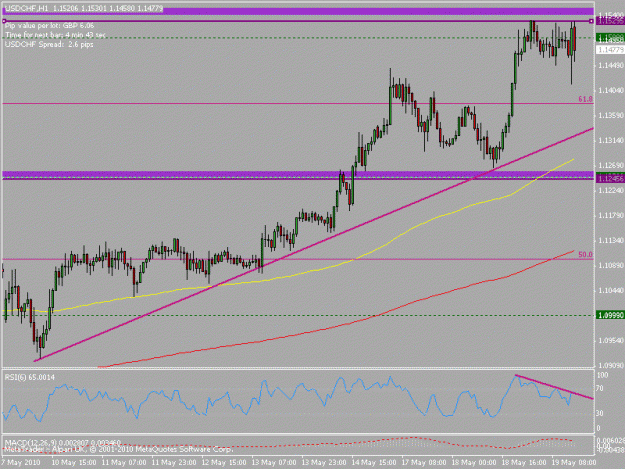Click the '19 May 08:00' time axis label
The width and height of the screenshot is (625, 469).
[x=574, y=462]
